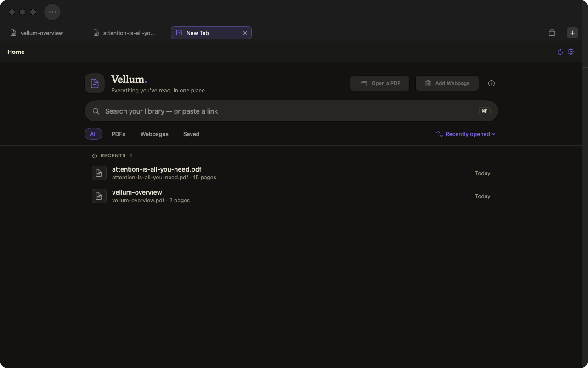Click the Add Webpage button
The image size is (588, 368).
(447, 83)
